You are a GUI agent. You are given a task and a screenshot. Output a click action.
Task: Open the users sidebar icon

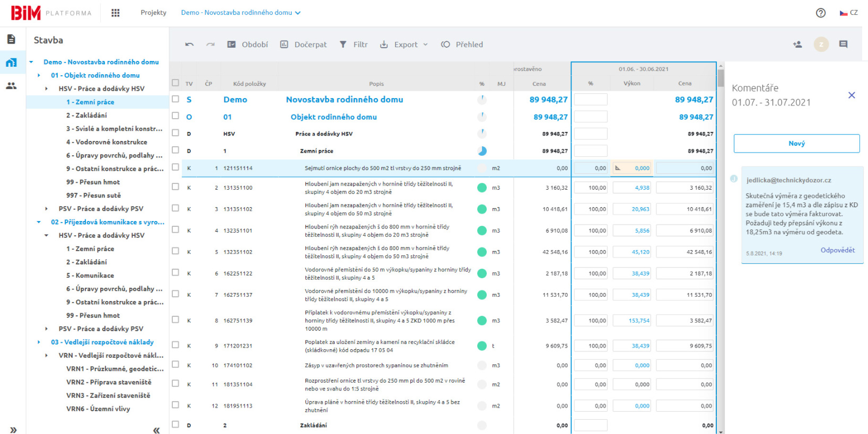point(11,85)
